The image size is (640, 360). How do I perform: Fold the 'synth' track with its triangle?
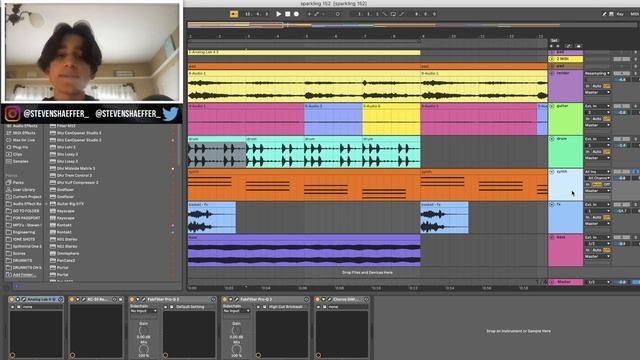[552, 172]
